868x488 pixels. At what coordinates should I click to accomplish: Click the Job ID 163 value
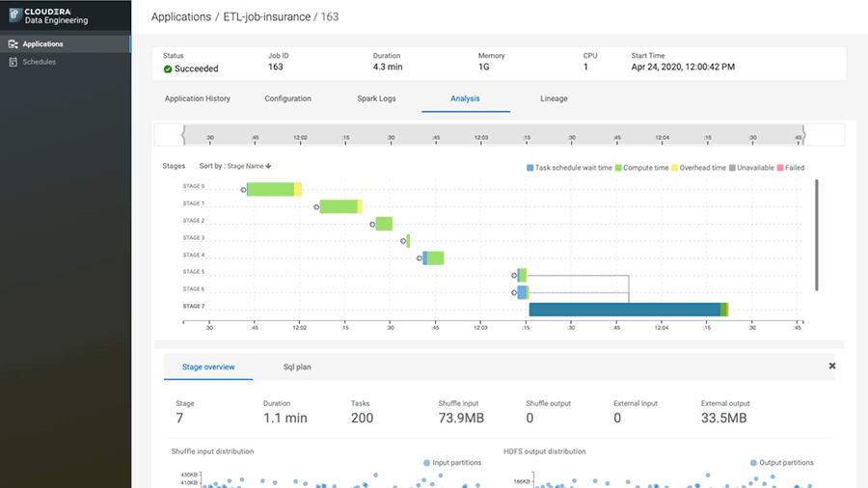[x=276, y=67]
